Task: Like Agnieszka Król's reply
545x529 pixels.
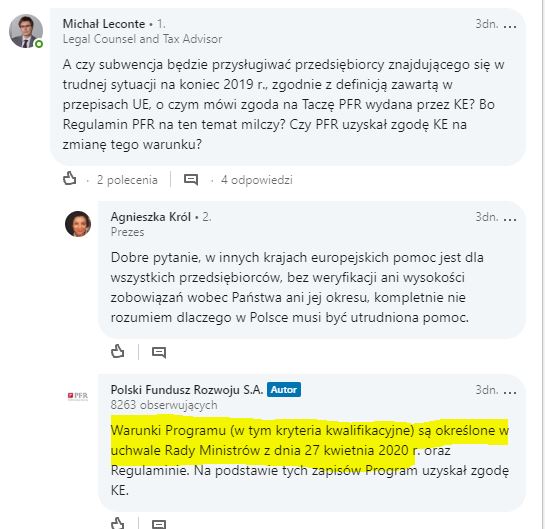Action: coord(117,351)
